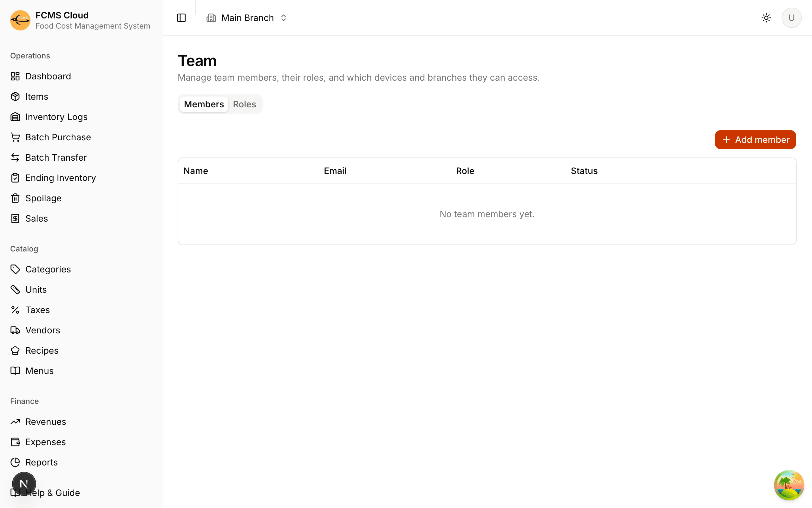Click the Items box icon
Screen dimensions: 812x508
15,97
